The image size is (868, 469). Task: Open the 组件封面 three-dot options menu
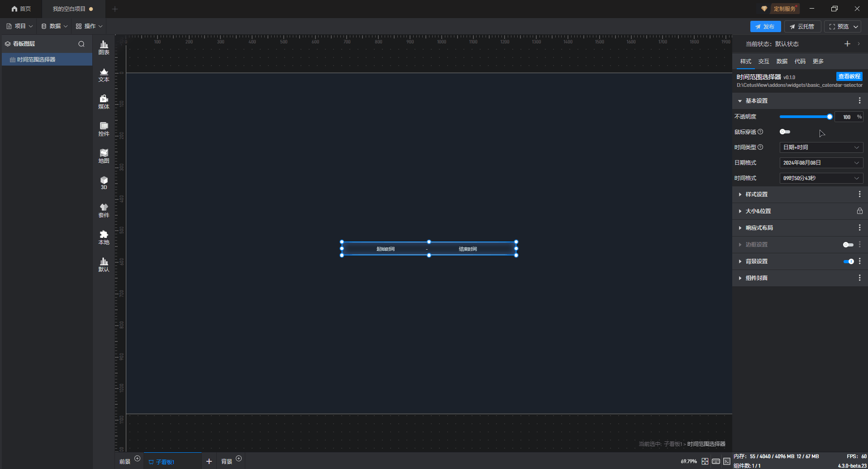[859, 278]
